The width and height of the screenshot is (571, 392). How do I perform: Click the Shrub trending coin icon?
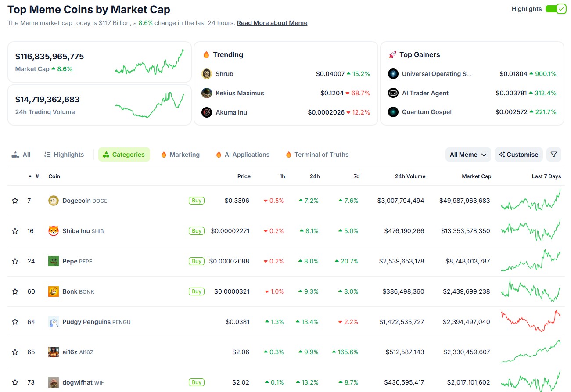coord(207,74)
